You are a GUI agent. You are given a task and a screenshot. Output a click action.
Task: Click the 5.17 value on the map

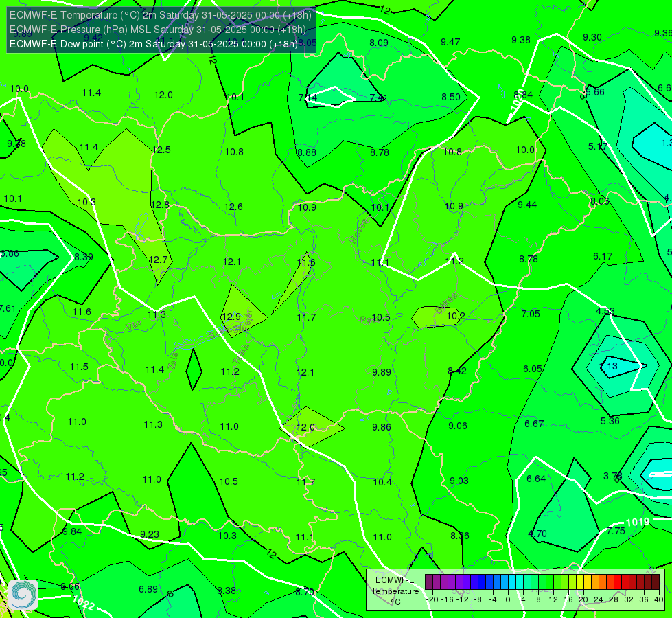click(597, 146)
